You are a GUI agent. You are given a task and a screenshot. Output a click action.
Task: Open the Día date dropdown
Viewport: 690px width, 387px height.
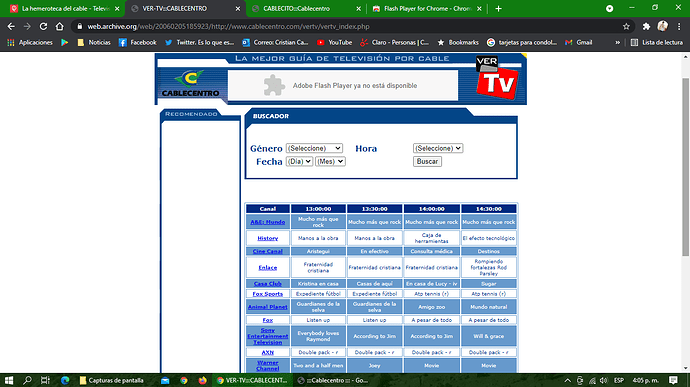299,162
